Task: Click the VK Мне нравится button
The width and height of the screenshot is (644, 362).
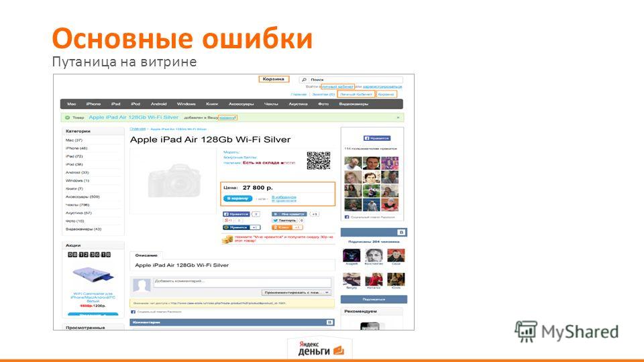Action: [289, 215]
